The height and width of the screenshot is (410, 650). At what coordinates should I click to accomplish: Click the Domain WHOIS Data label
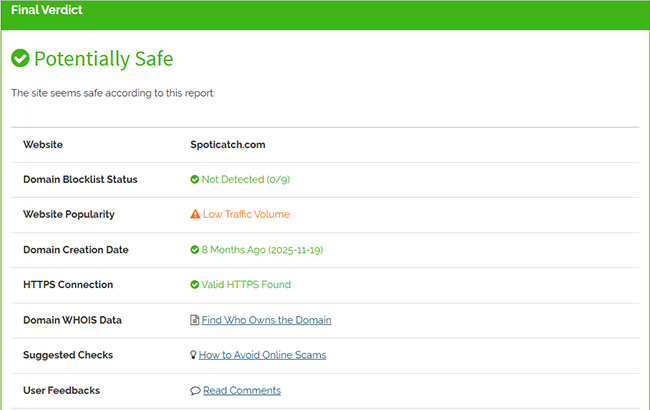73,320
